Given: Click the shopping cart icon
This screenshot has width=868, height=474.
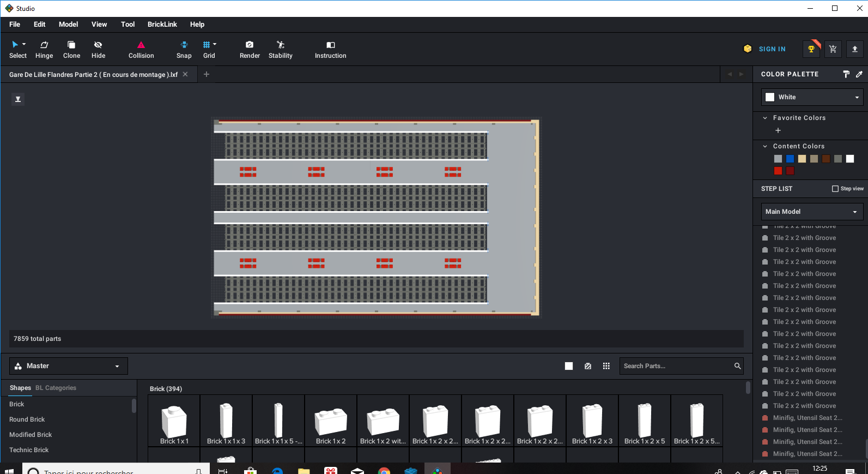Looking at the screenshot, I should click(x=833, y=49).
